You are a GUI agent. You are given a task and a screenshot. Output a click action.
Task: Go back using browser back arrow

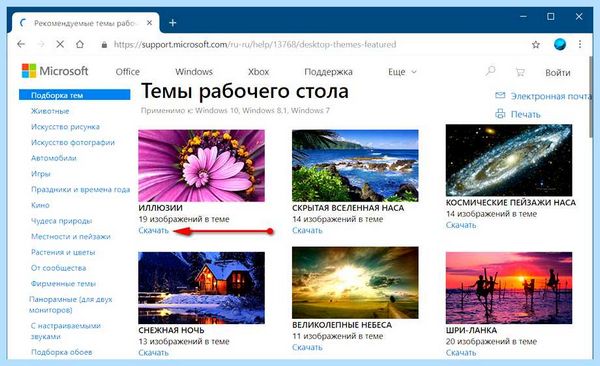[x=21, y=44]
